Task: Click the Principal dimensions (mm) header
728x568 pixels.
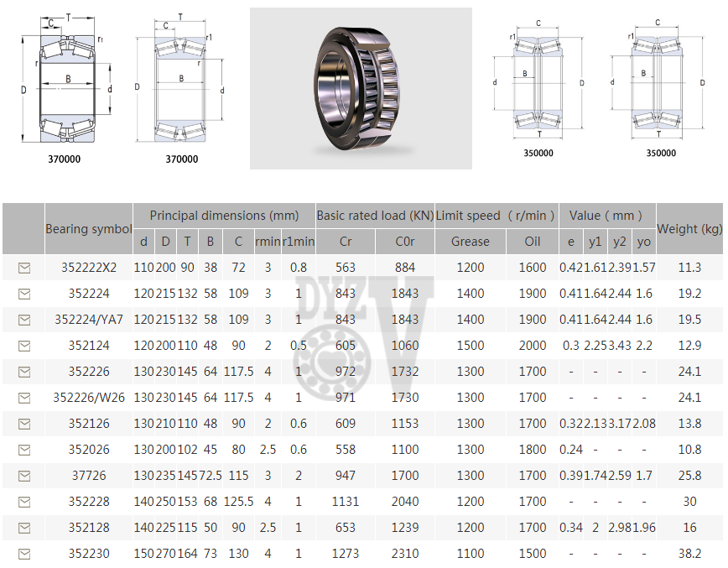Action: click(224, 216)
